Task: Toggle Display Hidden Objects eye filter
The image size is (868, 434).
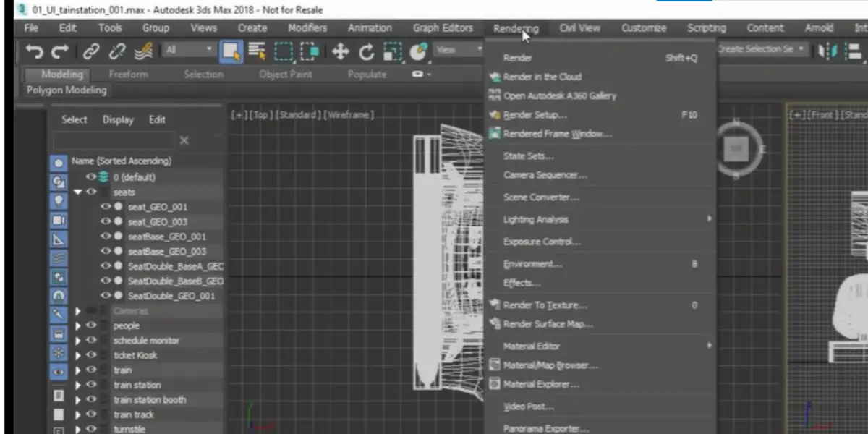Action: (x=59, y=372)
